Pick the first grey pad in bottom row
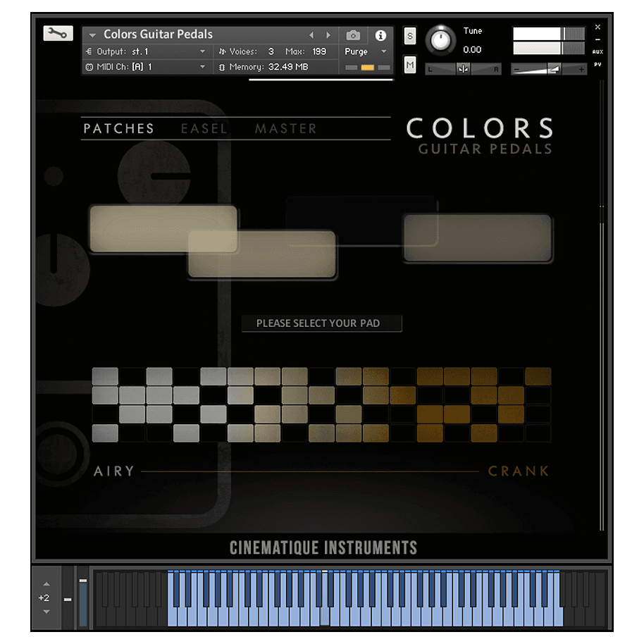 coord(105,433)
